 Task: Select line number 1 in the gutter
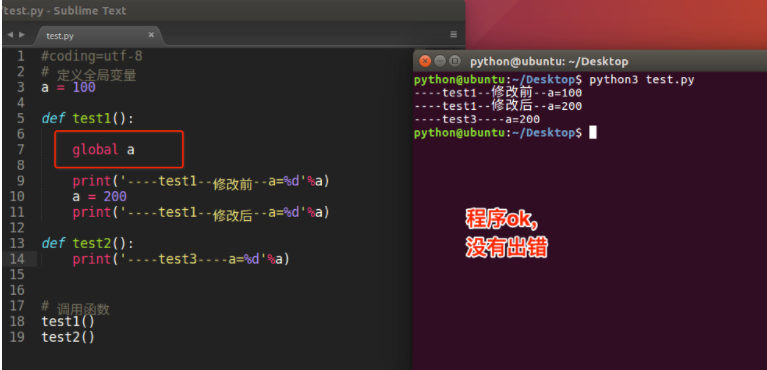20,56
